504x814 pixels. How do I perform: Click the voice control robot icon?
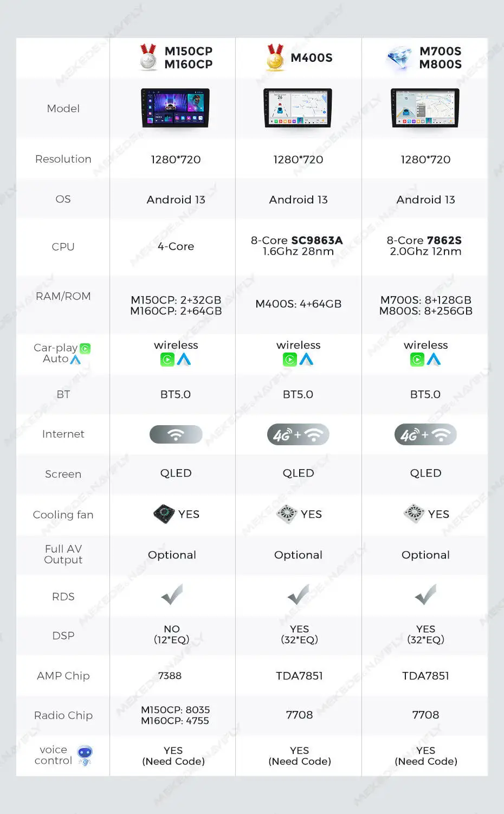85,755
